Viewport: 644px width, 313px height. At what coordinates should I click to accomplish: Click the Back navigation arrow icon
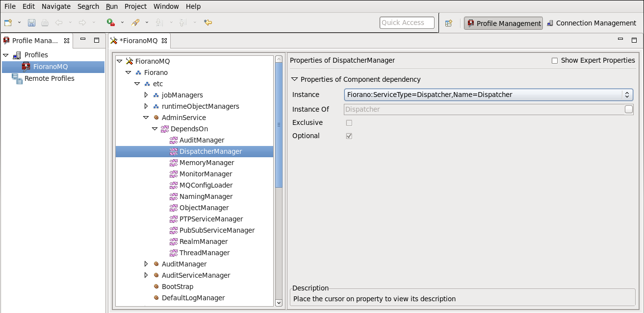click(x=59, y=23)
